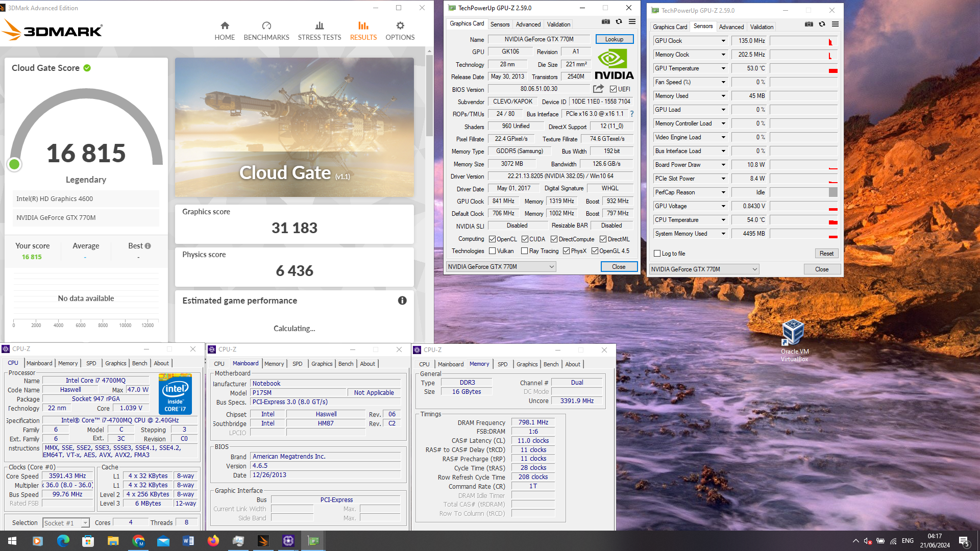
Task: Open Validation tab in GPU-Z Sensors window
Action: point(762,27)
